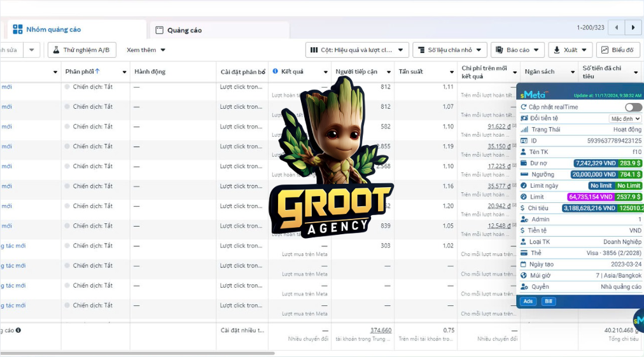Expand the Báo cáo dropdown
Image resolution: width=644 pixels, height=357 pixels.
[x=517, y=50]
